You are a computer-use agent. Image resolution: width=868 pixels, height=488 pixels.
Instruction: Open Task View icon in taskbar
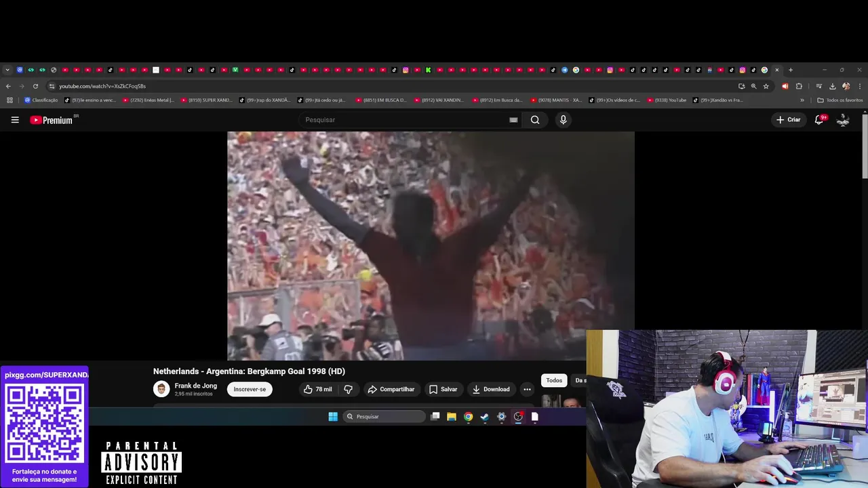coord(435,417)
